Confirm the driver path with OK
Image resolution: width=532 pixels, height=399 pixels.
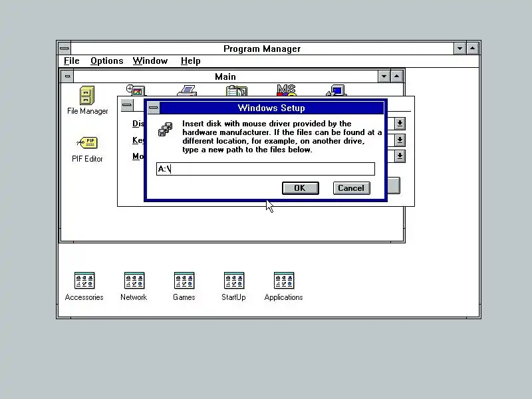[x=301, y=188]
